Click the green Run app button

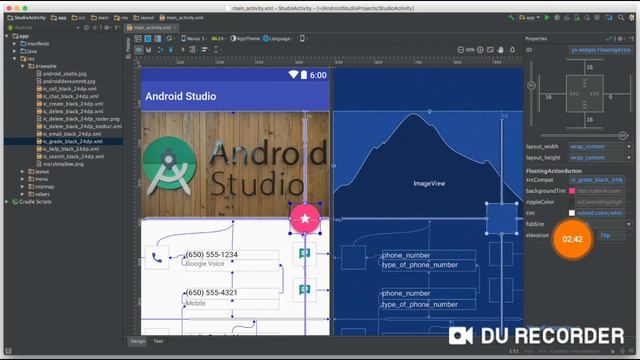pos(547,18)
